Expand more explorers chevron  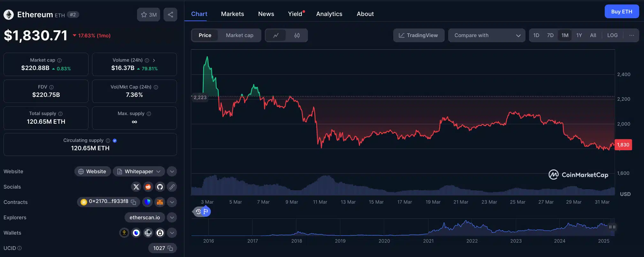tap(172, 218)
